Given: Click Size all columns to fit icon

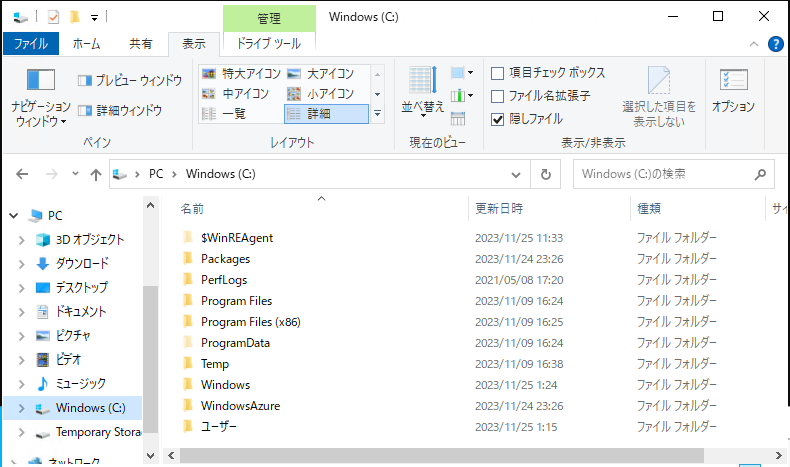Looking at the screenshot, I should click(x=458, y=119).
